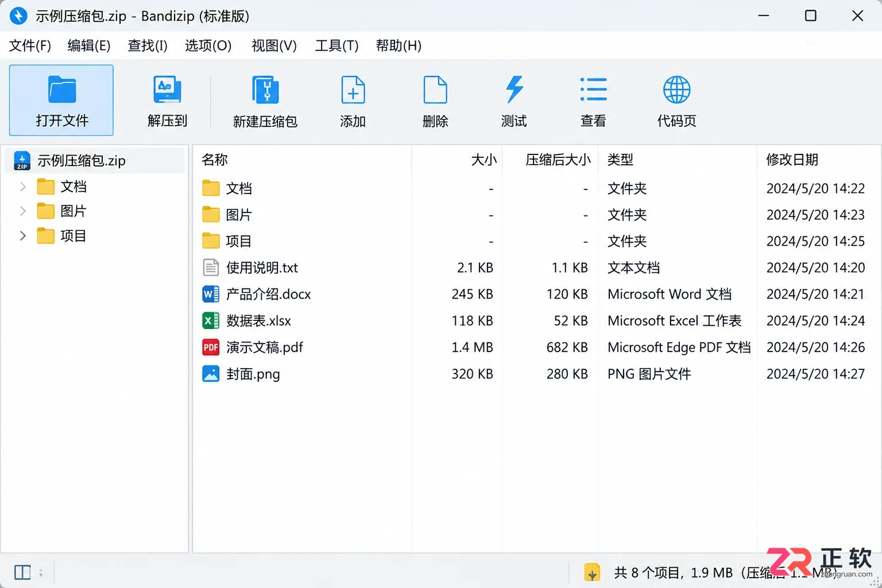This screenshot has height=588, width=882.
Task: Run the 测试 (Test) lightning icon
Action: tap(514, 90)
